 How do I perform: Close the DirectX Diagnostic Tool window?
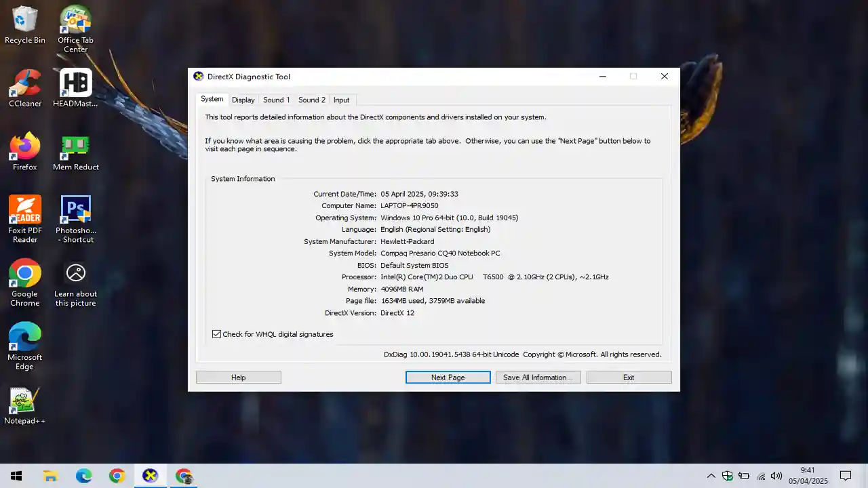coord(665,77)
